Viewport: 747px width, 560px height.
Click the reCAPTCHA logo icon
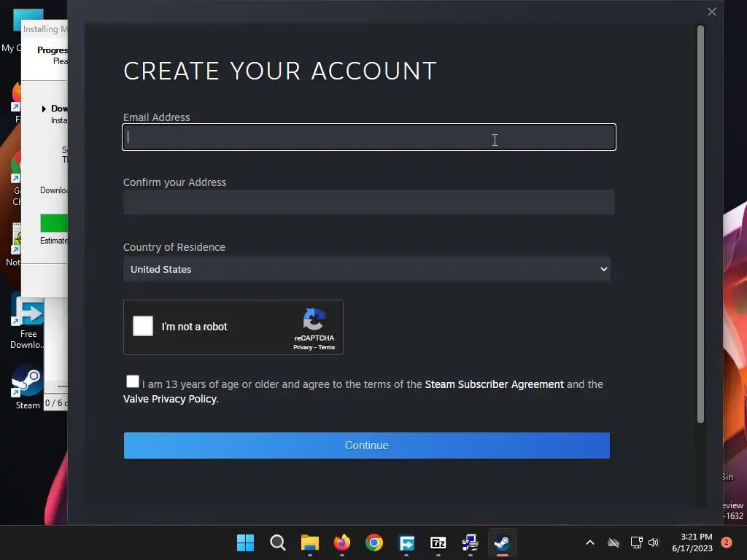click(x=314, y=319)
